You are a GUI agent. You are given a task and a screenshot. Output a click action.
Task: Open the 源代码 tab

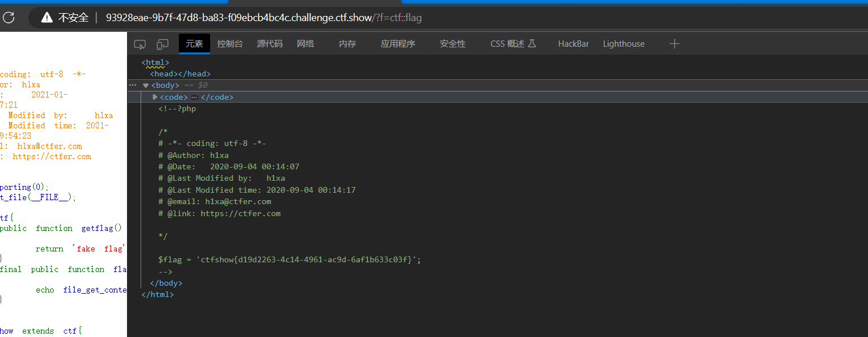pyautogui.click(x=269, y=44)
